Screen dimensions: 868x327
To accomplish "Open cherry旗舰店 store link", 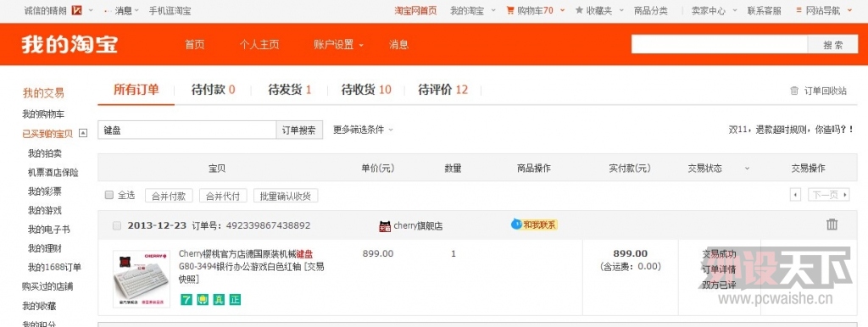I will (418, 225).
